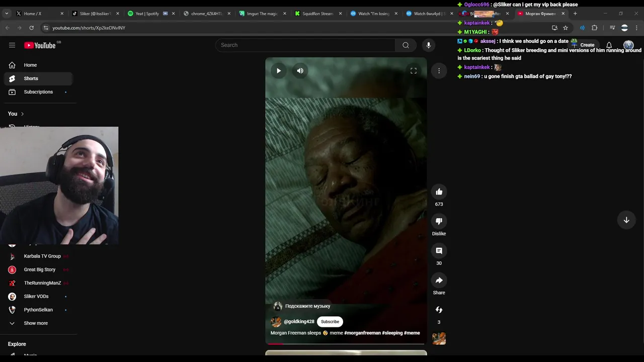Click the Oglocc696 chat username
This screenshot has height=362, width=644.
tap(476, 5)
